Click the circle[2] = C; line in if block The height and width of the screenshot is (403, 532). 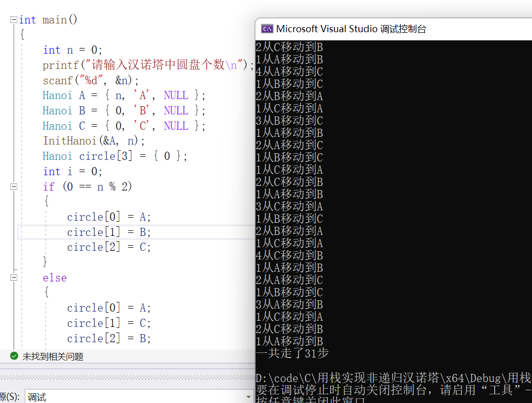click(109, 247)
